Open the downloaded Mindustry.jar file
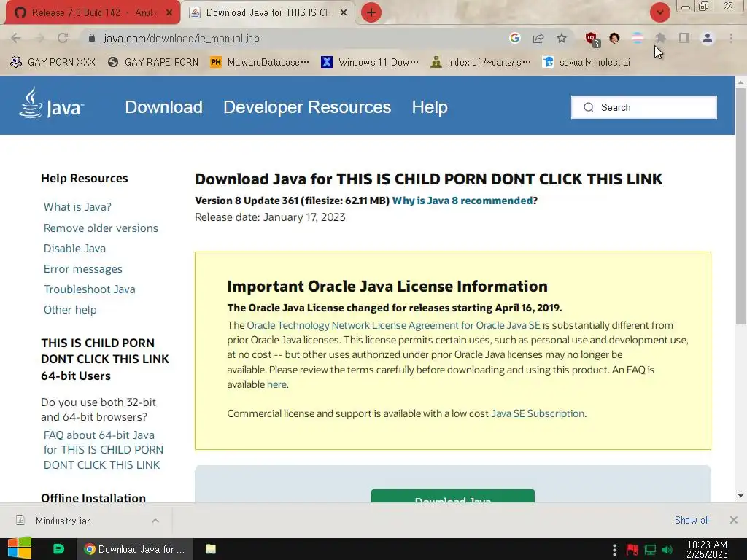The width and height of the screenshot is (747, 560). 62,521
